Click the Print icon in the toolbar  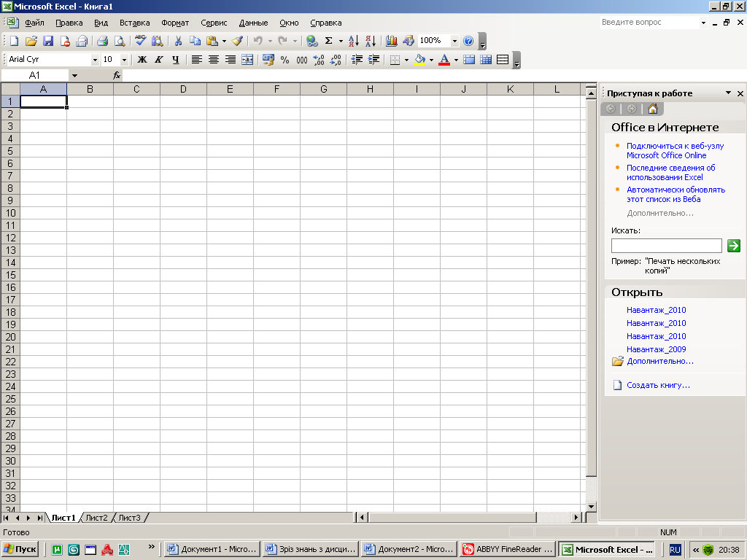[102, 41]
